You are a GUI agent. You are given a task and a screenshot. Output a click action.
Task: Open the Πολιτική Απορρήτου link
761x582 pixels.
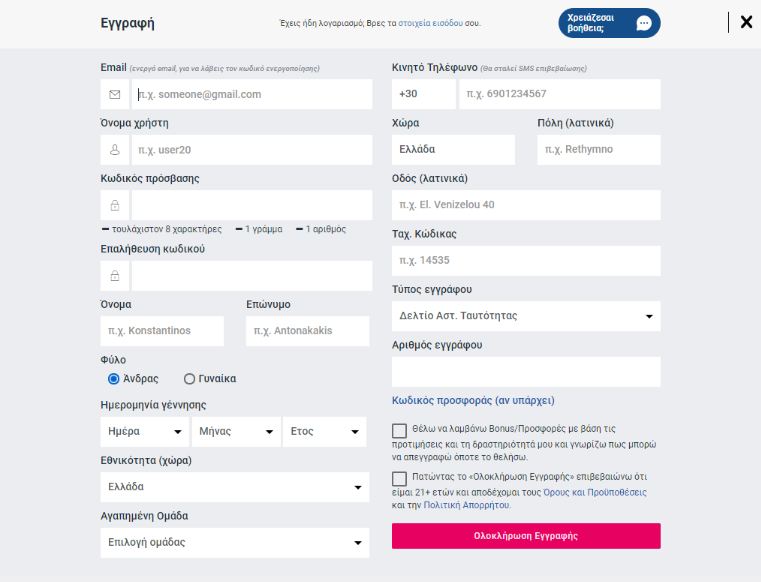(467, 505)
